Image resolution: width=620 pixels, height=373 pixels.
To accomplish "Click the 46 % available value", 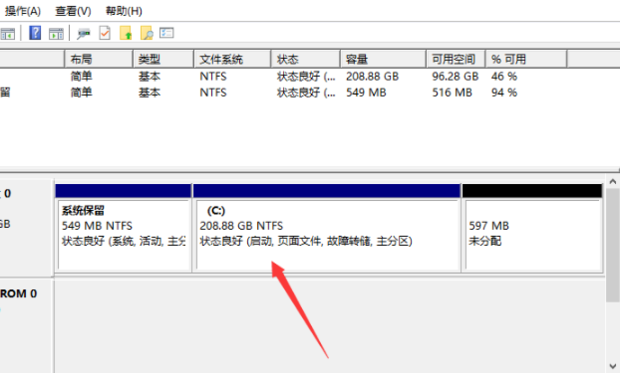I will pyautogui.click(x=504, y=76).
